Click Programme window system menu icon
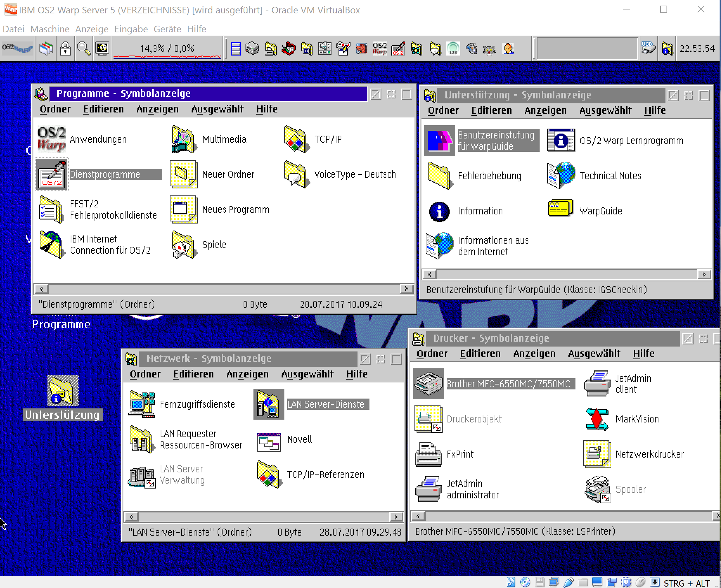This screenshot has width=721, height=588. (x=41, y=94)
